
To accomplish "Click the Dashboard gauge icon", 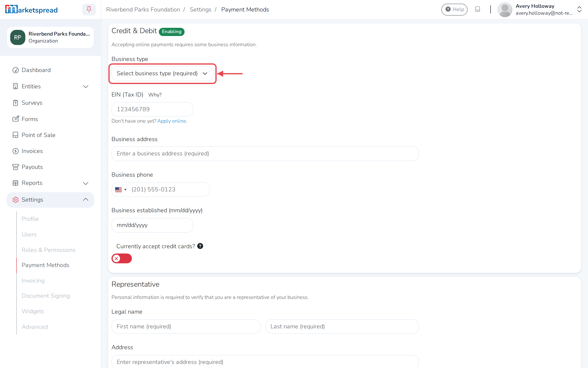I will tap(16, 70).
